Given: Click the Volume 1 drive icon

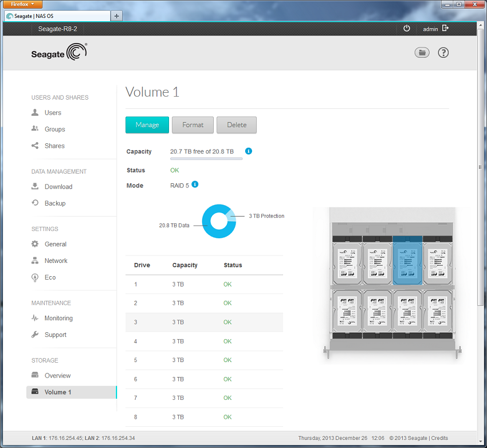Looking at the screenshot, I should (35, 392).
